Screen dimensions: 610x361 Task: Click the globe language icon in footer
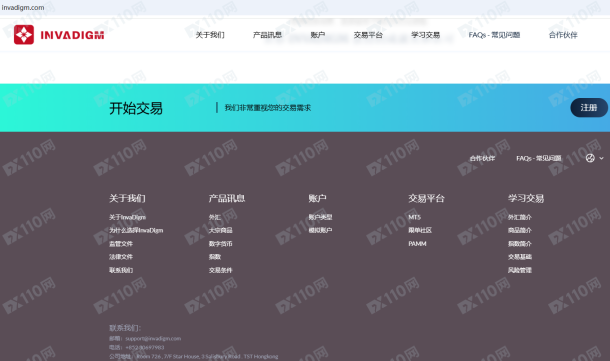[x=590, y=158]
